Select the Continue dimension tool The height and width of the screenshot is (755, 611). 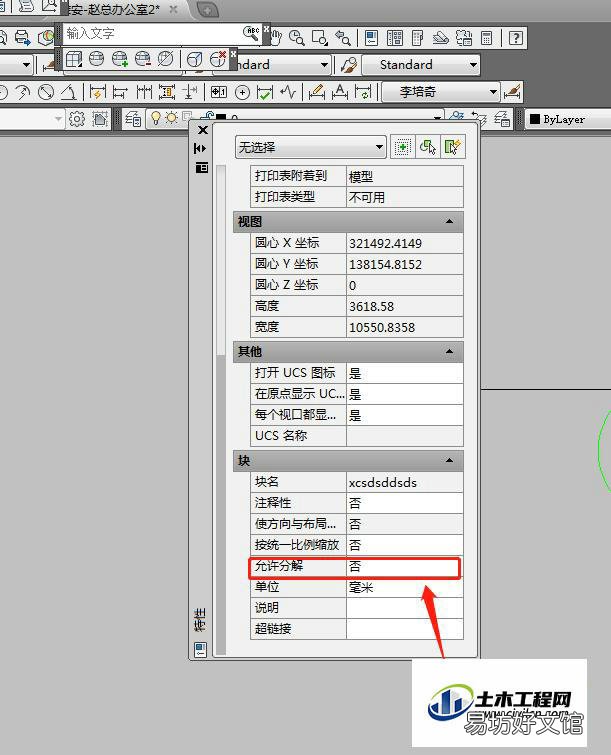tap(144, 92)
